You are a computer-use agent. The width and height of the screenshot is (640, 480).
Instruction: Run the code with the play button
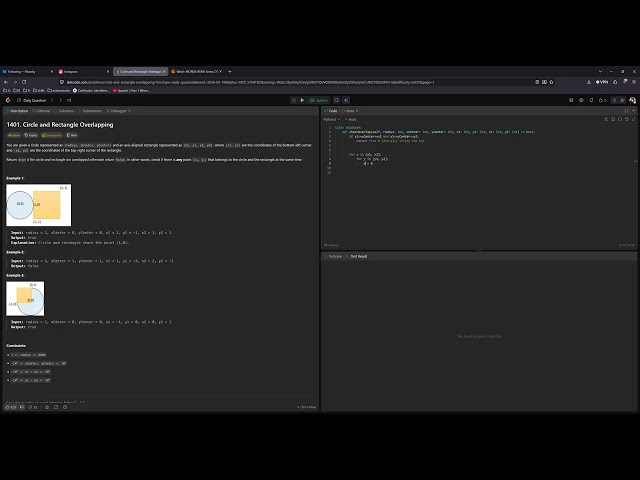tap(302, 100)
